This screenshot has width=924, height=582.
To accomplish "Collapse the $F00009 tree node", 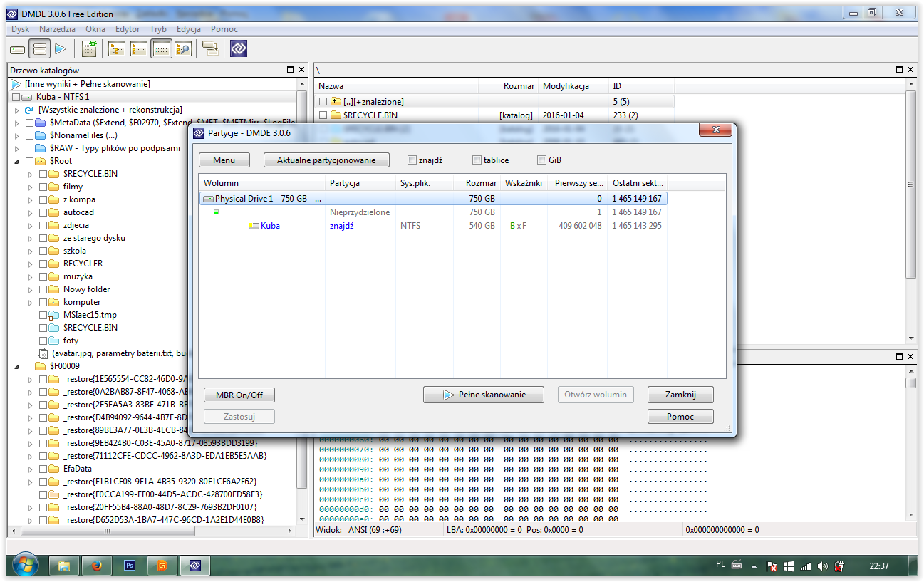I will pyautogui.click(x=16, y=366).
